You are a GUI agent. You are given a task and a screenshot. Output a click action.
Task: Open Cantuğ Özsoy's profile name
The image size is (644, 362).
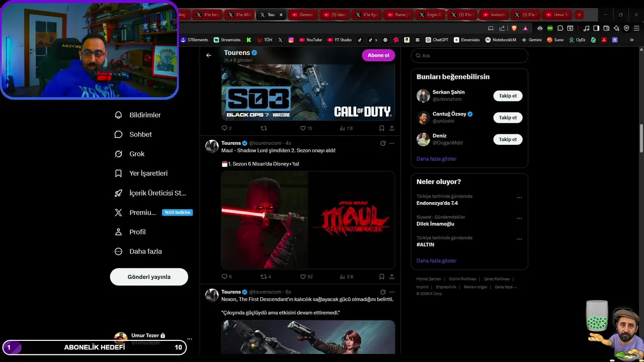coord(449,114)
